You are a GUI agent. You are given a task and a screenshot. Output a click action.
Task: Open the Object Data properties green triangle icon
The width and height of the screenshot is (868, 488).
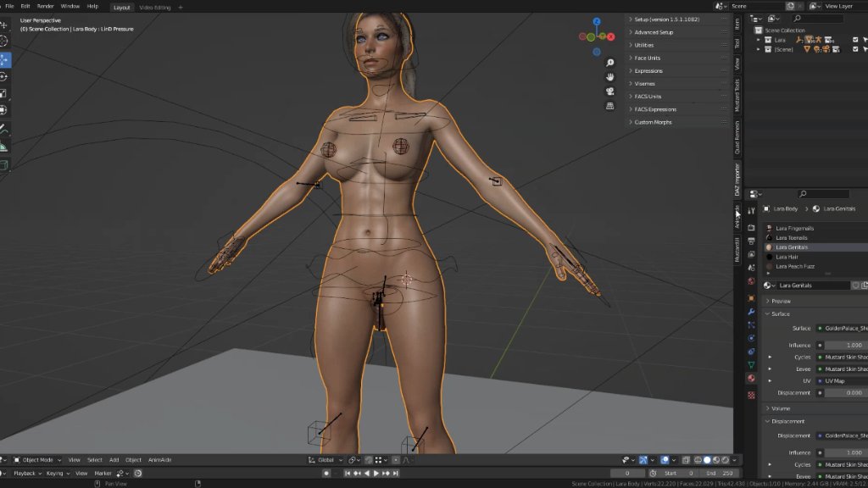[x=751, y=365]
